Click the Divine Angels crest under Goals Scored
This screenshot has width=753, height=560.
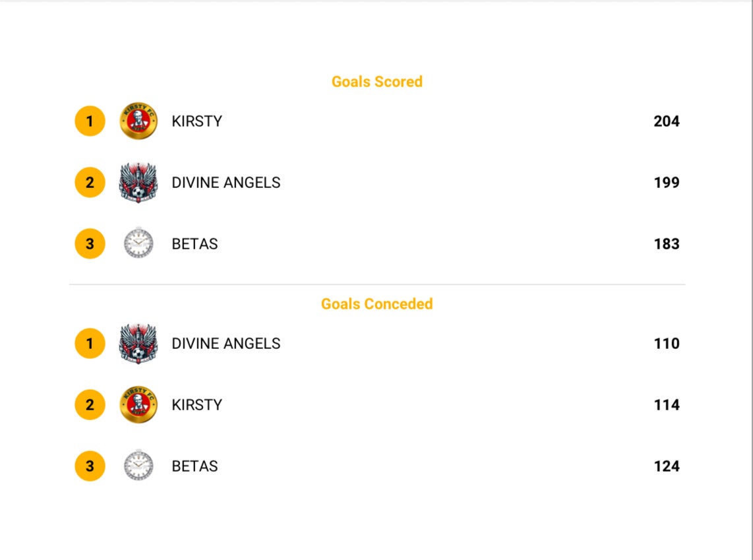pos(138,183)
